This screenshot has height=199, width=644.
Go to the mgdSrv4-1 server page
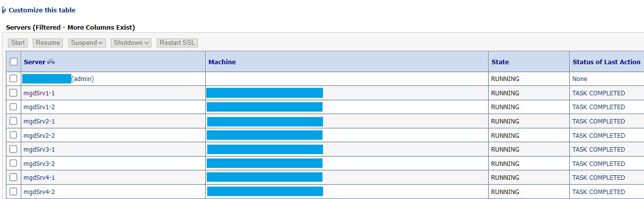pyautogui.click(x=39, y=177)
